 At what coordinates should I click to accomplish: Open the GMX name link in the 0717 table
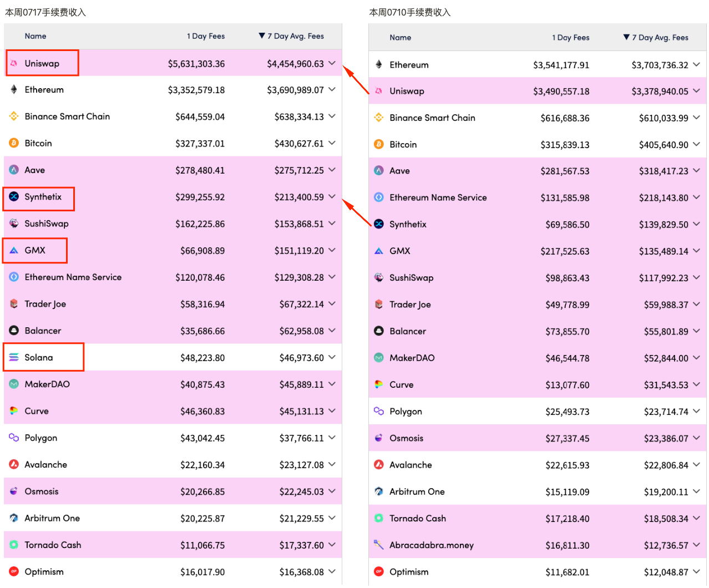[35, 250]
